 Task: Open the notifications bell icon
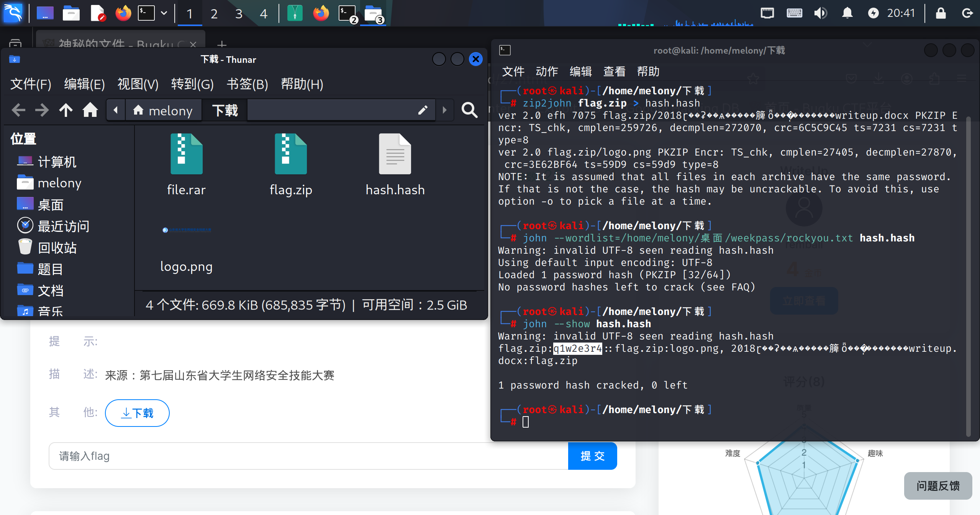tap(847, 13)
